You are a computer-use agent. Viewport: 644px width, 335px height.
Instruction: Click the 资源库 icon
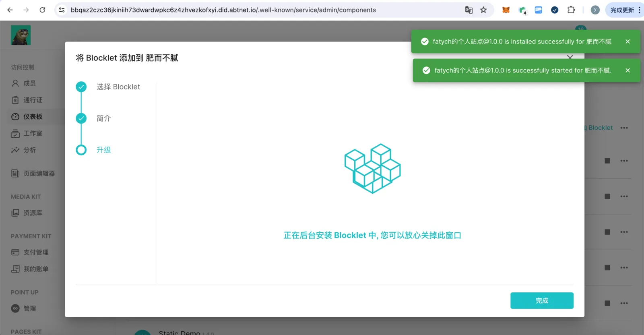(x=15, y=213)
